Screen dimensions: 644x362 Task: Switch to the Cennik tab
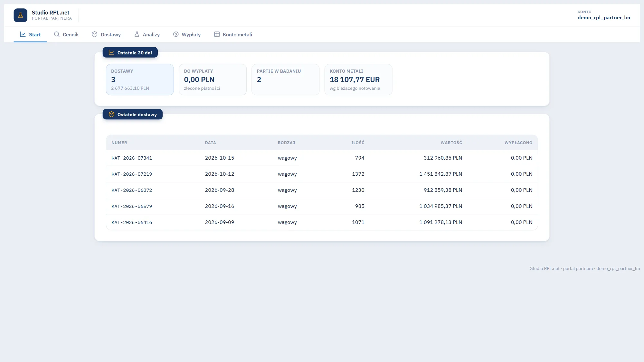[66, 34]
